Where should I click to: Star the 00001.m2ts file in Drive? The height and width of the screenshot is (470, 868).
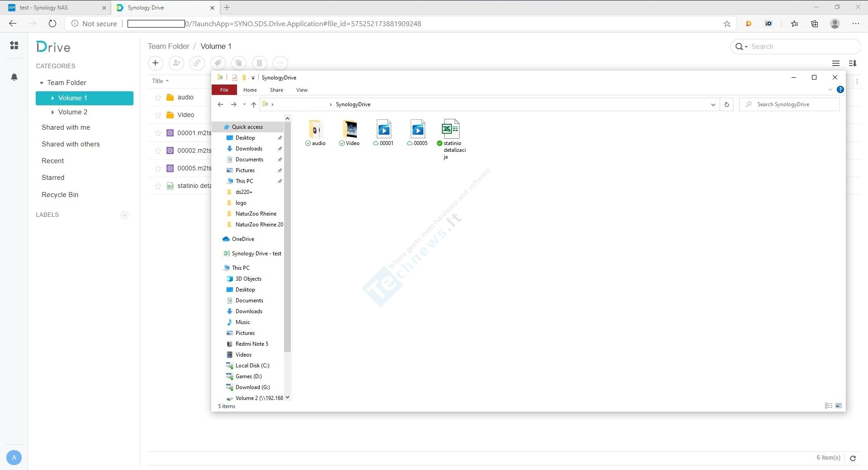[158, 133]
